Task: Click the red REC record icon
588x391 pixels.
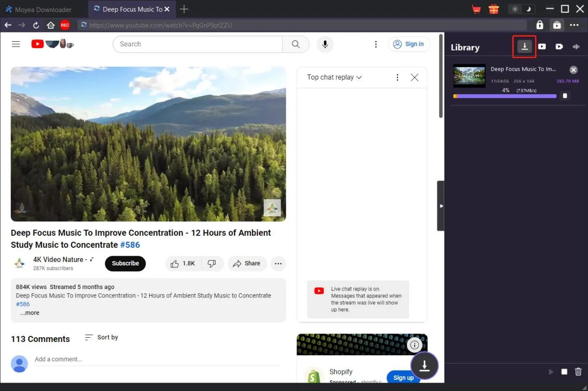Action: click(65, 25)
